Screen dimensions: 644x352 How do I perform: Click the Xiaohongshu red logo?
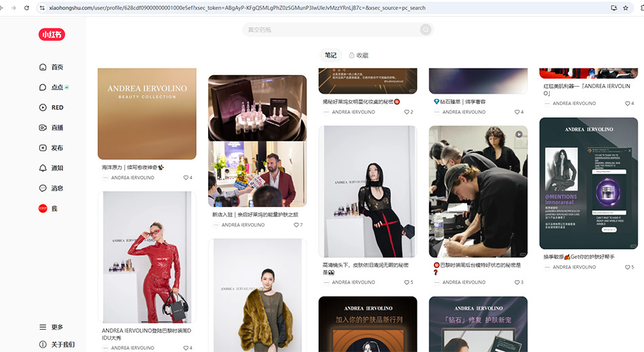[x=52, y=35]
